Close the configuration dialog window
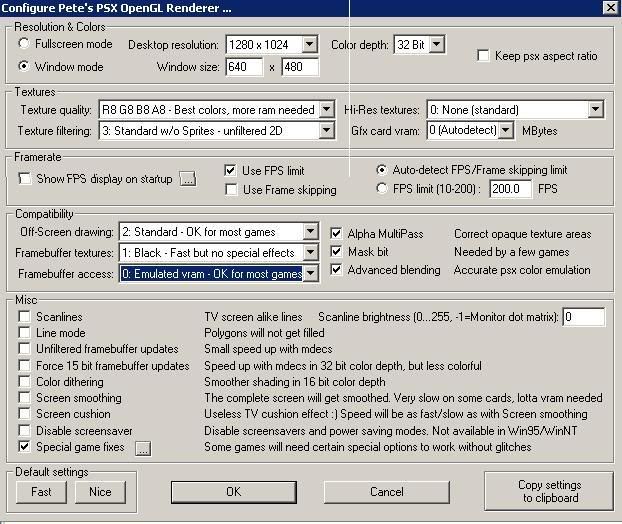This screenshot has width=622, height=524. coord(611,8)
